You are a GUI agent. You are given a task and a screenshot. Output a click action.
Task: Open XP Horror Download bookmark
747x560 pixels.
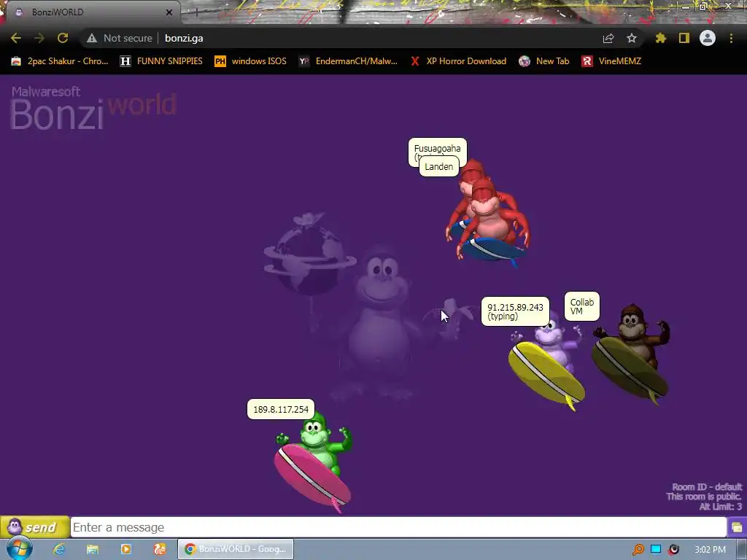pyautogui.click(x=459, y=61)
